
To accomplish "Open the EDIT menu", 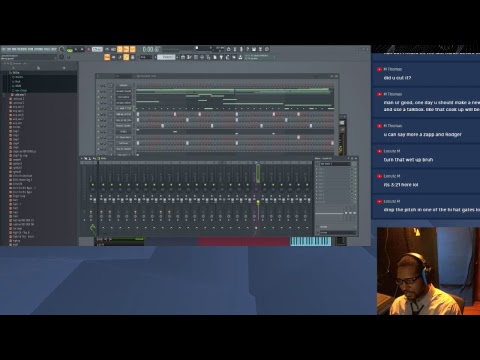I will (9, 49).
